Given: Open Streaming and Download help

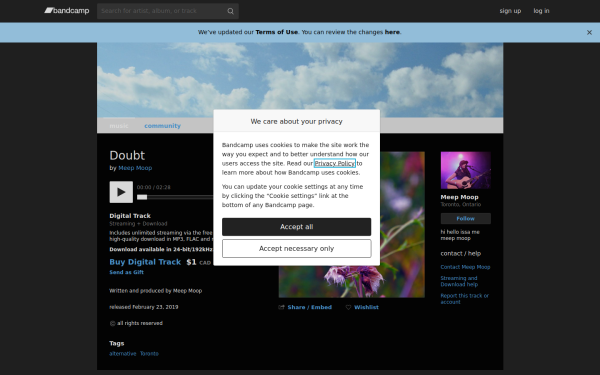Looking at the screenshot, I should point(459,281).
